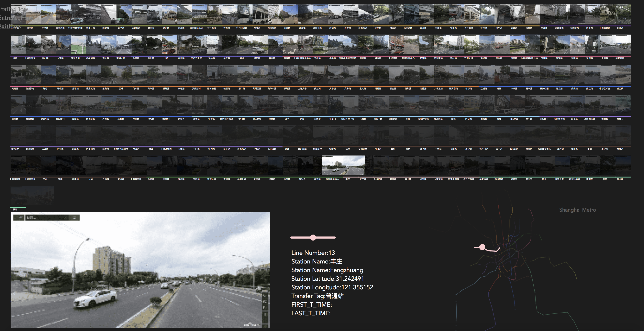Viewport: 644px width, 331px height.
Task: Click pink station dot on metro map
Action: [482, 247]
